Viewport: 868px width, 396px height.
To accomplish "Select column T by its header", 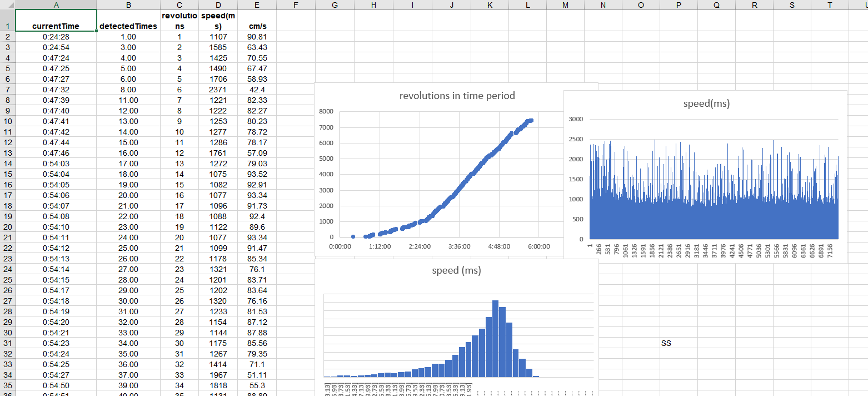I will (830, 4).
